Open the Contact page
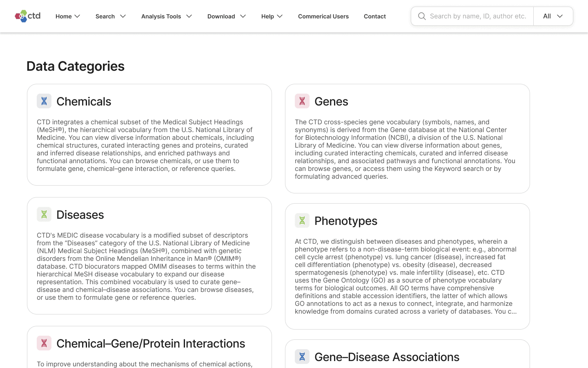The height and width of the screenshot is (368, 588). (x=375, y=16)
